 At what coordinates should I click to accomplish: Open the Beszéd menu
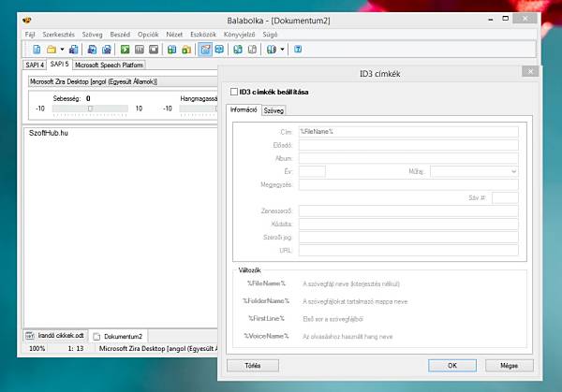point(120,35)
